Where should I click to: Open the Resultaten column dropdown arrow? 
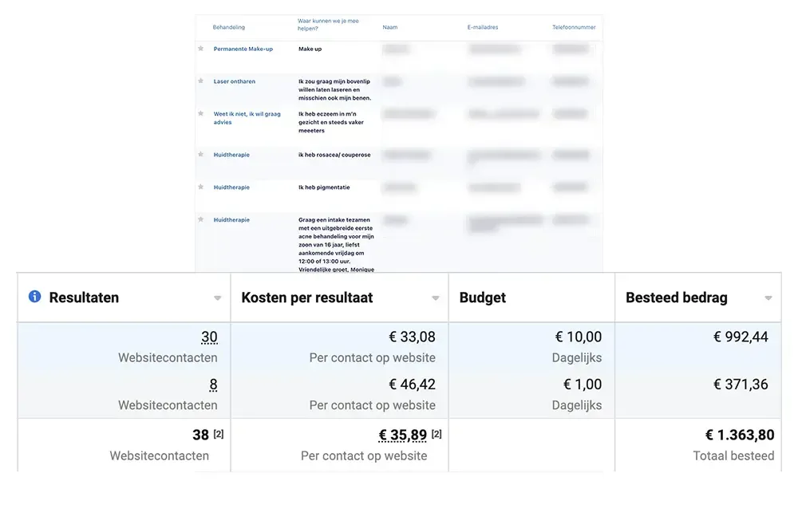217,298
